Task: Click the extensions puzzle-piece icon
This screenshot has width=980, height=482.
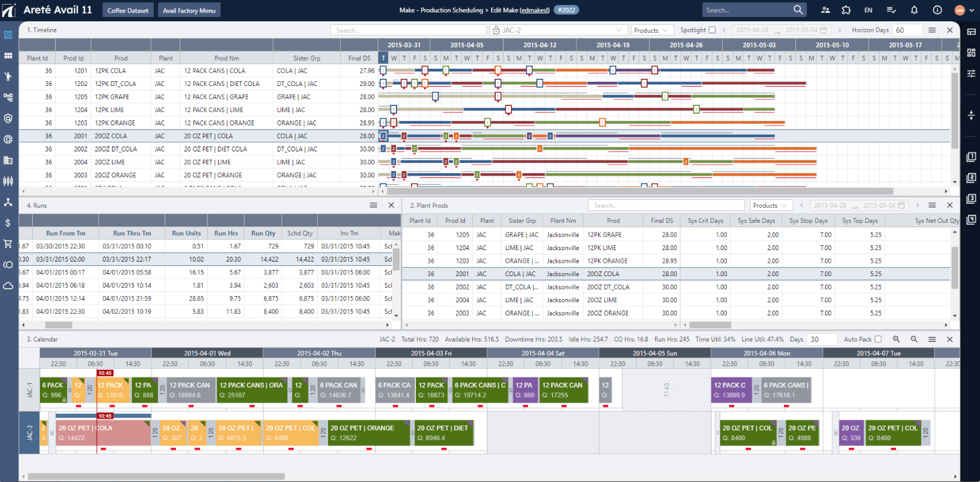Action: click(846, 10)
